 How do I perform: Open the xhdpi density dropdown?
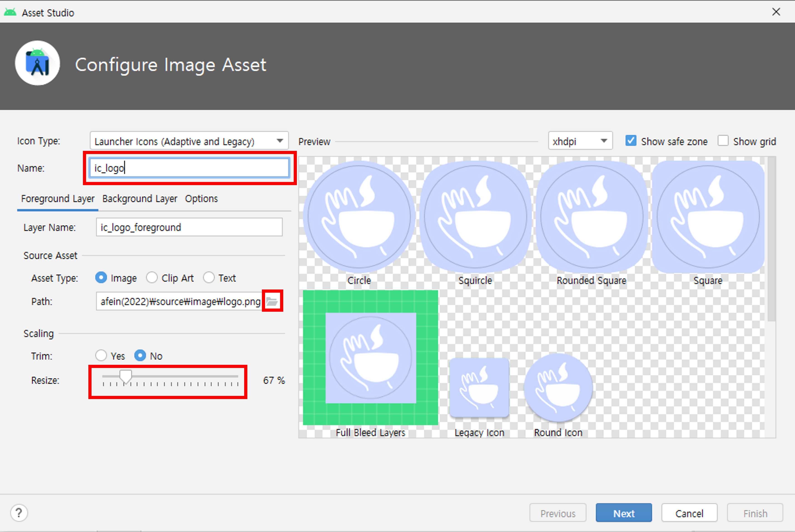click(580, 141)
